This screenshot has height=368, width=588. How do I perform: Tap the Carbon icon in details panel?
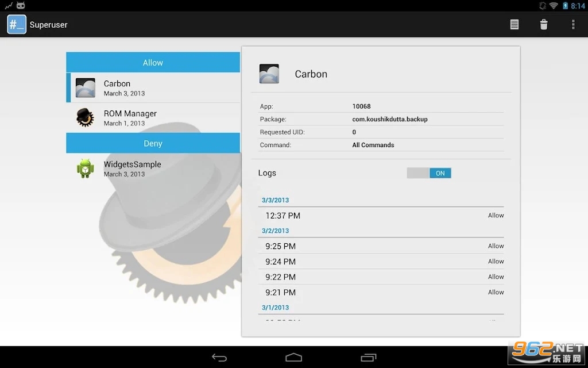(x=269, y=74)
